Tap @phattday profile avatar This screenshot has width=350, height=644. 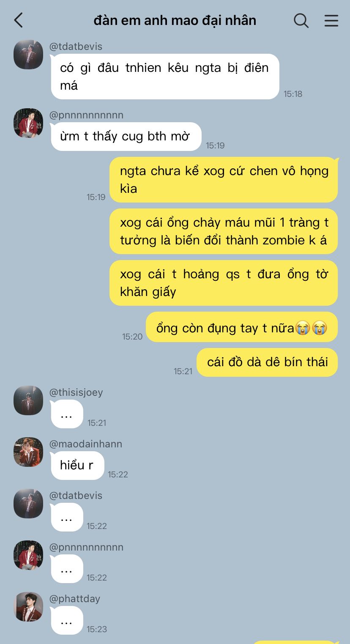28,607
